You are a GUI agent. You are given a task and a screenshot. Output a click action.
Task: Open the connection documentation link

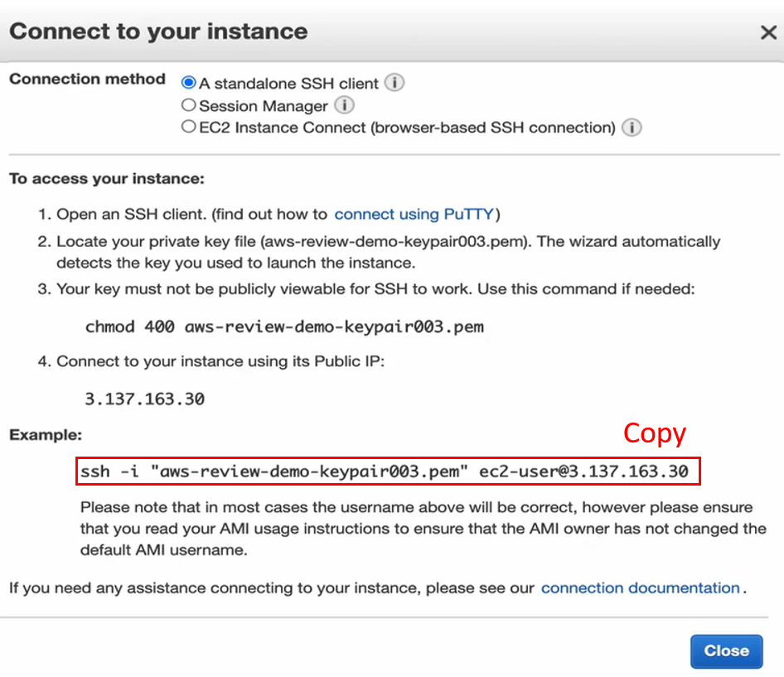pos(640,588)
